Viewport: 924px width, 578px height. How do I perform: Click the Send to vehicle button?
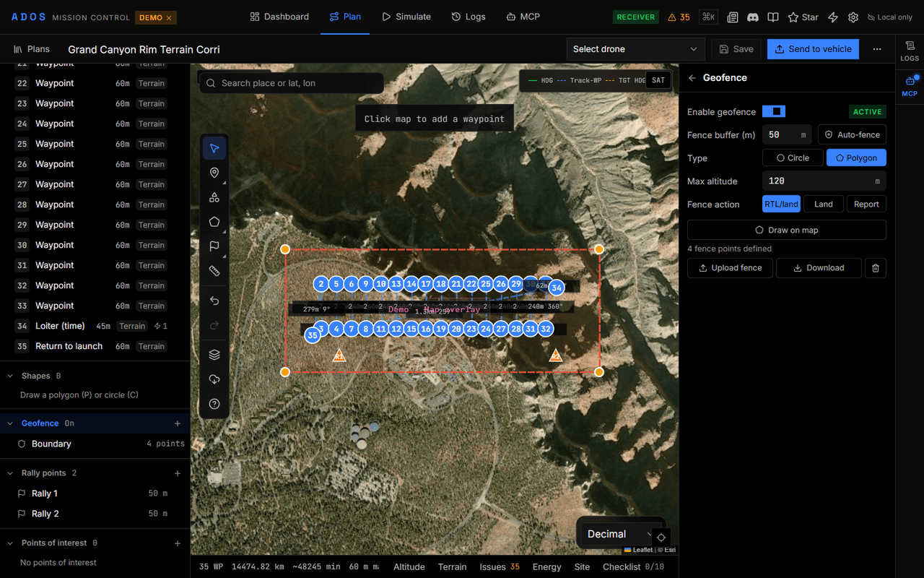point(813,49)
